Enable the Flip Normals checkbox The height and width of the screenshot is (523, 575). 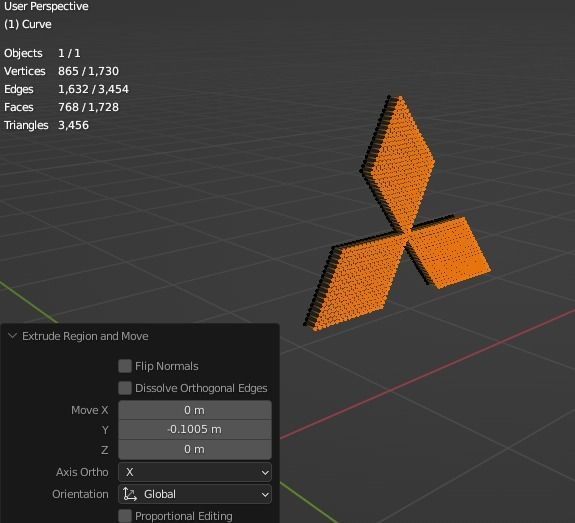coord(125,366)
